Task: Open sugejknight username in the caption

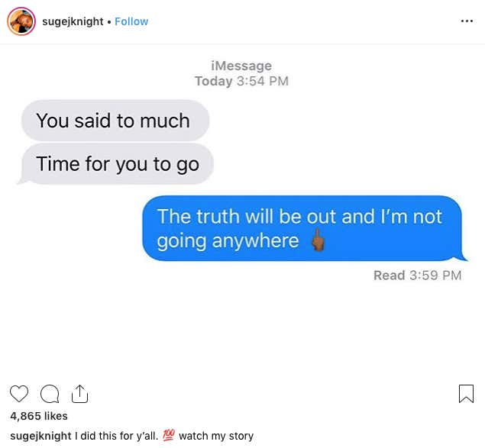Action: pyautogui.click(x=40, y=436)
